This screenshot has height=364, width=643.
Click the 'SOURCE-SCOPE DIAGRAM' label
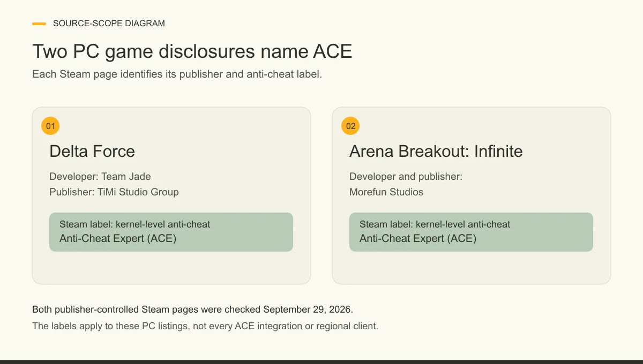pos(109,24)
